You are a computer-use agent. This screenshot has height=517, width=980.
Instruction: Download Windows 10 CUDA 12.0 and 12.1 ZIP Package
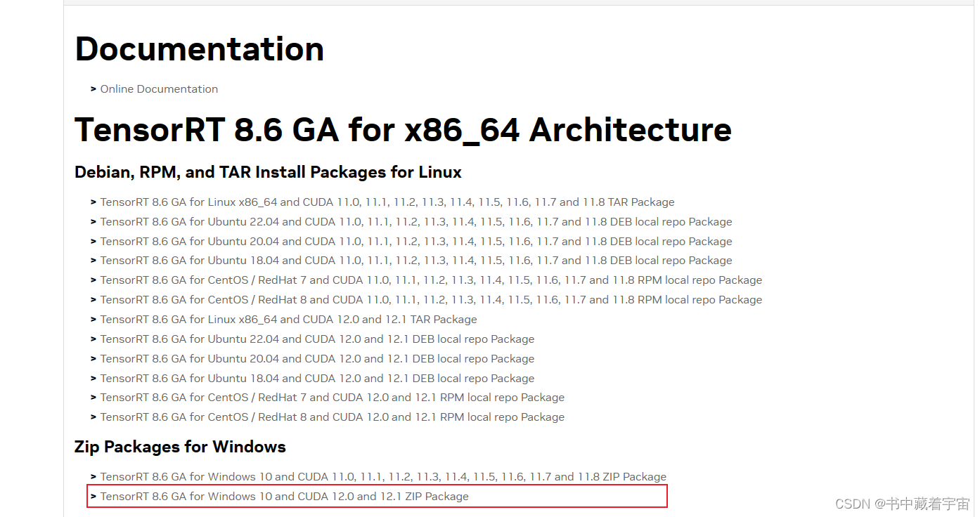click(x=285, y=497)
